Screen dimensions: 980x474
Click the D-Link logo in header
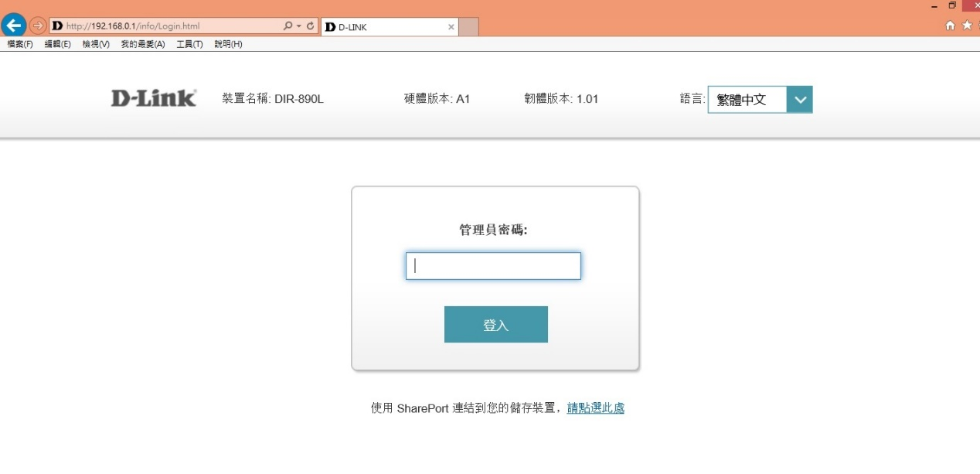pyautogui.click(x=153, y=98)
